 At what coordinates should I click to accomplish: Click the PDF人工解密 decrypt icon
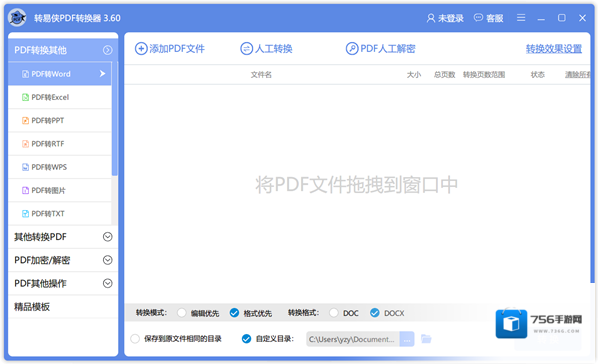pos(352,49)
